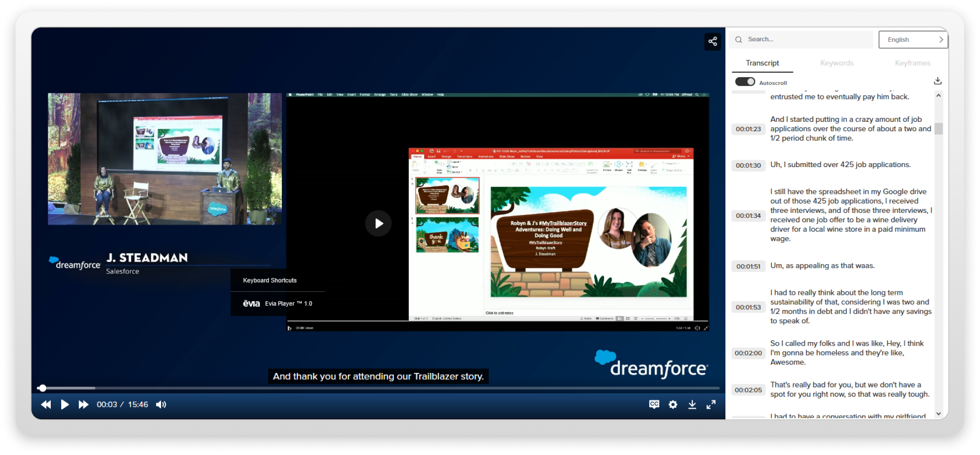Click the transcript search field
This screenshot has height=455, width=980.
coord(805,39)
